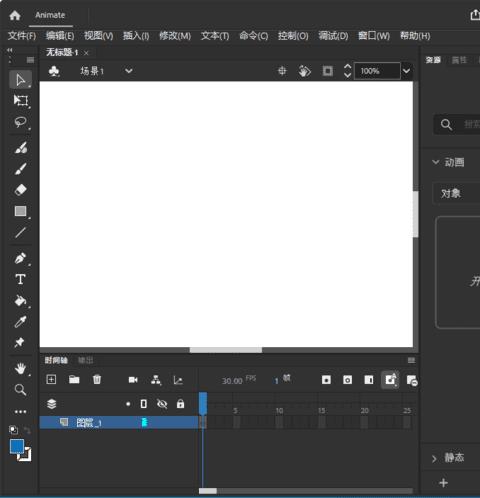The image size is (480, 498).
Task: Select the Free Transform tool
Action: (x=20, y=101)
